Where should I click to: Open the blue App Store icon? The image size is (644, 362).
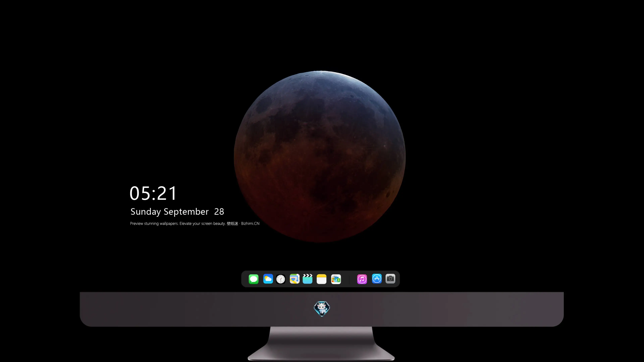coord(377,279)
